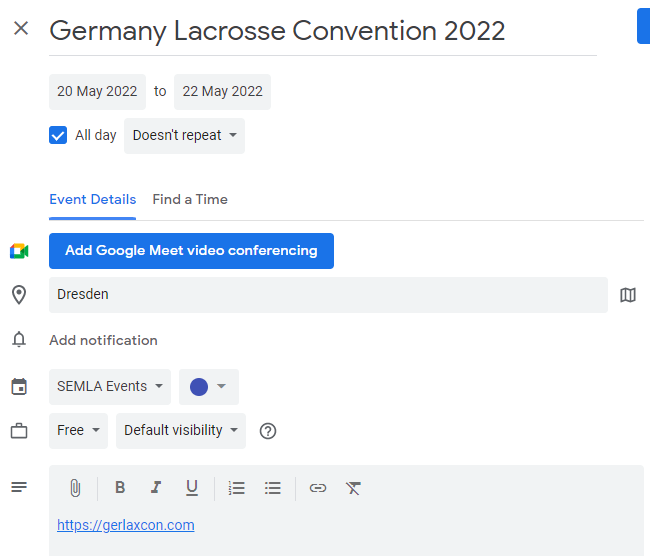Open the end date 22 May 2022 picker
Viewport: 650px width, 556px height.
click(x=222, y=92)
